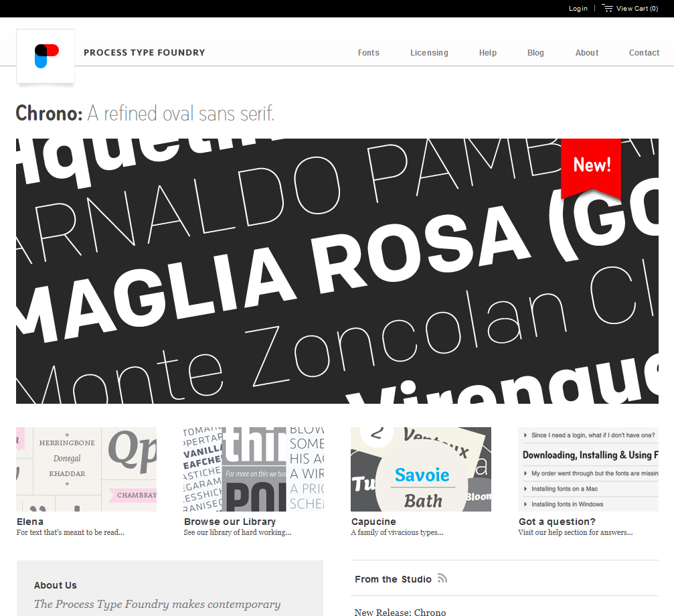The height and width of the screenshot is (616, 674).
Task: Click the About Us heading
Action: pyautogui.click(x=56, y=585)
